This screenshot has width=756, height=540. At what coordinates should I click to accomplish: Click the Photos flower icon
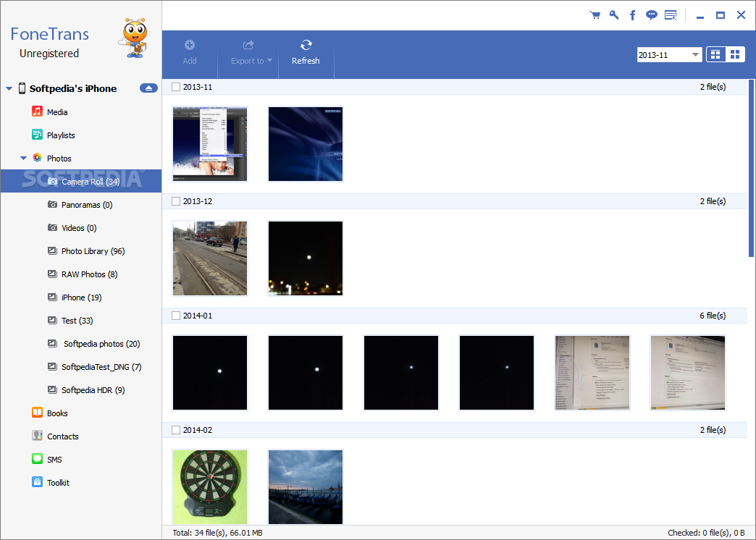pos(37,158)
